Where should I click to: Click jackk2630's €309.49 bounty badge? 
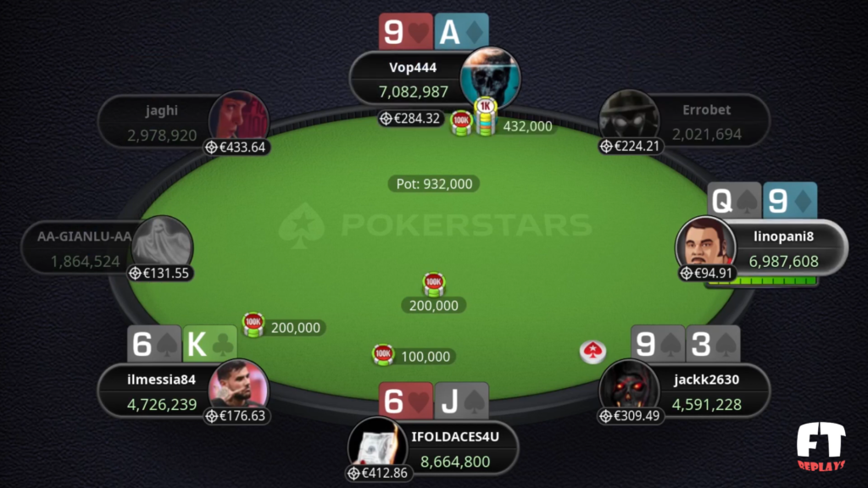tap(630, 415)
